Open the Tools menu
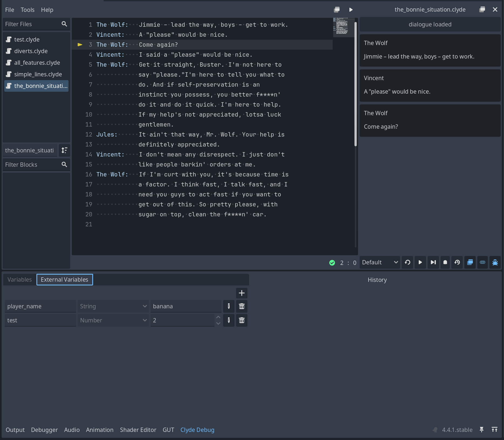The image size is (504, 440). pyautogui.click(x=28, y=10)
